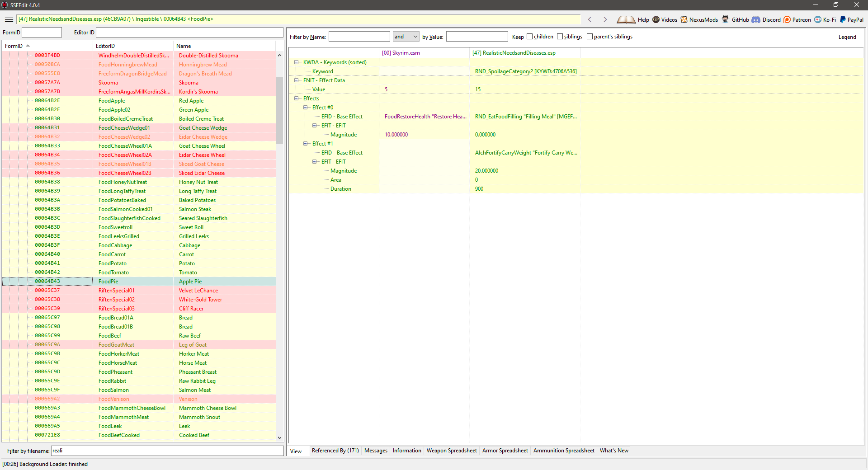Sort records by the Name column header
The image size is (868, 470).
(225, 46)
